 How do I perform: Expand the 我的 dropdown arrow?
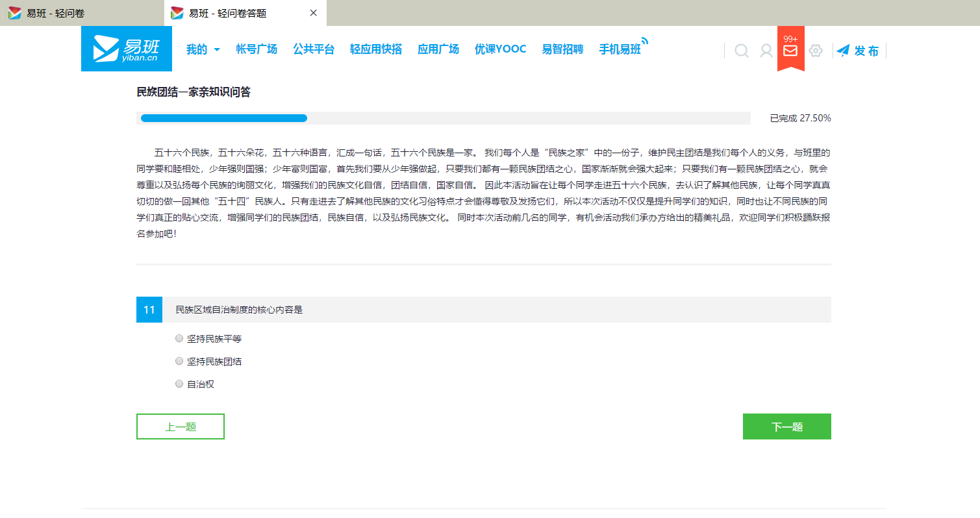217,49
